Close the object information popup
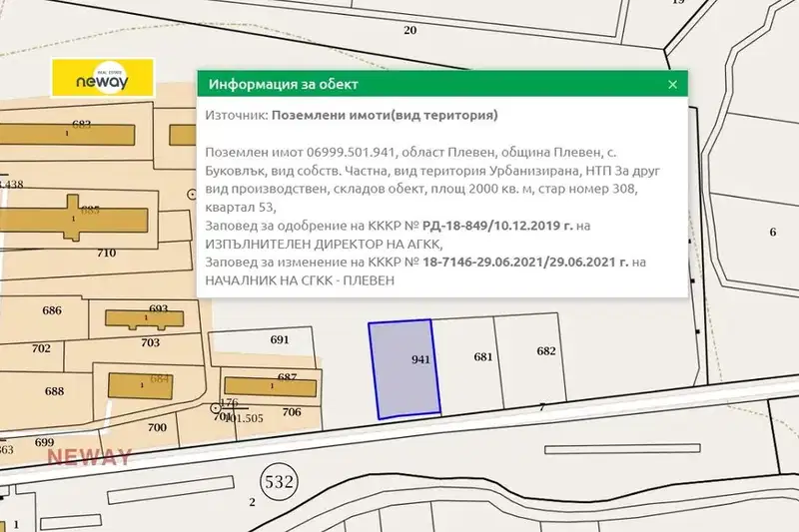The image size is (799, 532). click(x=672, y=85)
